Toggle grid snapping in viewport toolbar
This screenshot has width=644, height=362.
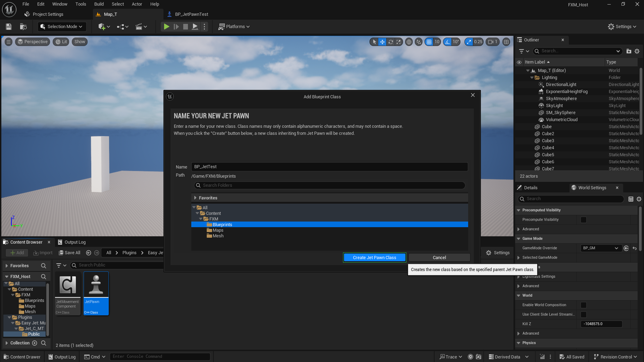point(429,42)
